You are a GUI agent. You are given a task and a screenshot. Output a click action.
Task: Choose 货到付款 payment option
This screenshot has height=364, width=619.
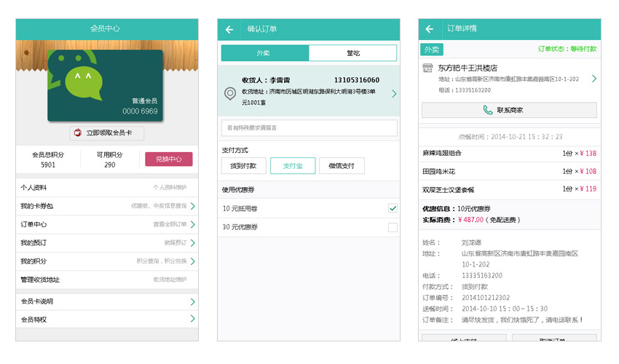(x=243, y=166)
